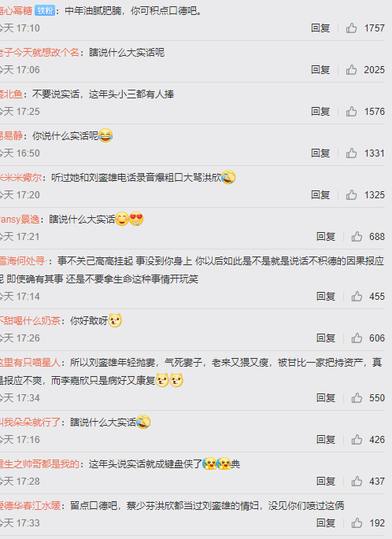Like the comment with 550 likes
Screen dimensions: 392x539
click(357, 397)
